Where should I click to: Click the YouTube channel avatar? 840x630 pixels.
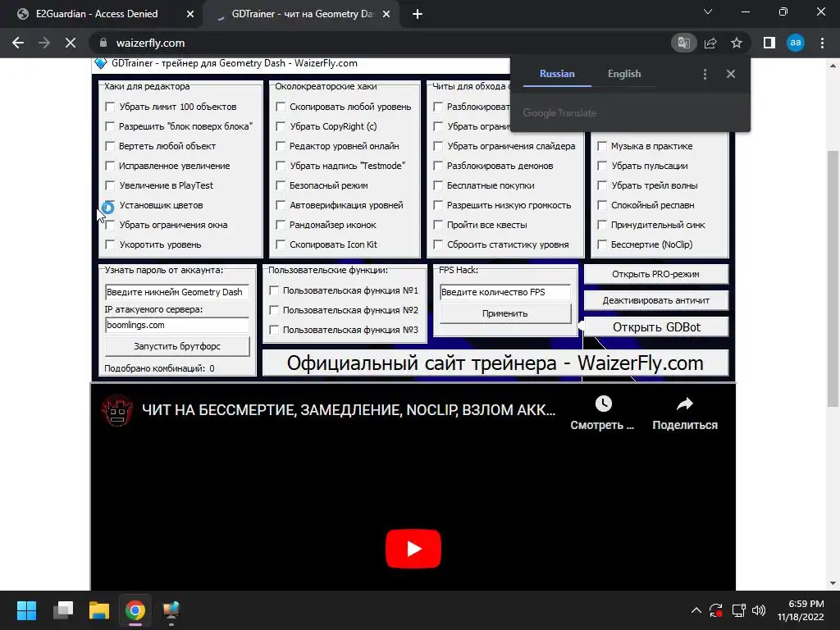point(117,410)
